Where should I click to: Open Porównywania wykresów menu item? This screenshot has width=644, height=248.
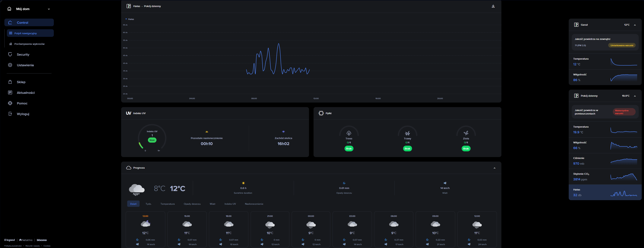pos(29,44)
